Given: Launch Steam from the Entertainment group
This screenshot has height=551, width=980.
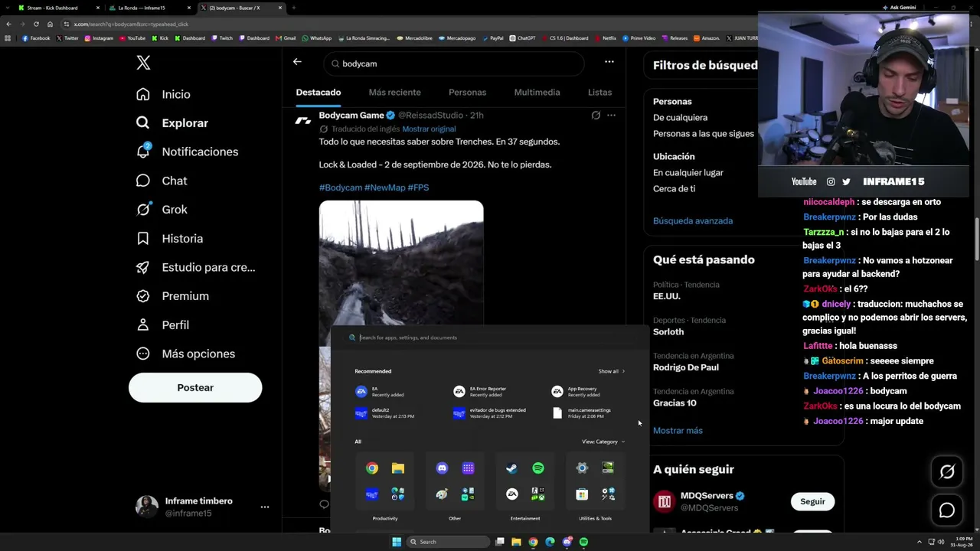Looking at the screenshot, I should [x=512, y=468].
